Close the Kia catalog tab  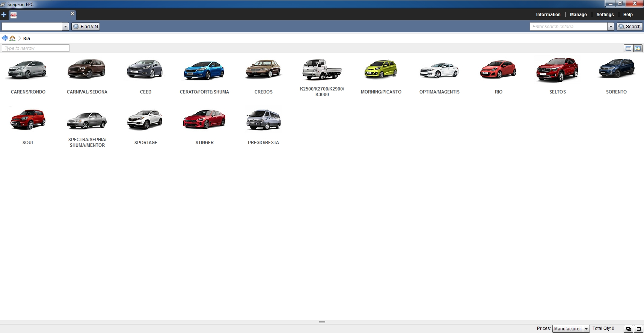click(x=72, y=14)
